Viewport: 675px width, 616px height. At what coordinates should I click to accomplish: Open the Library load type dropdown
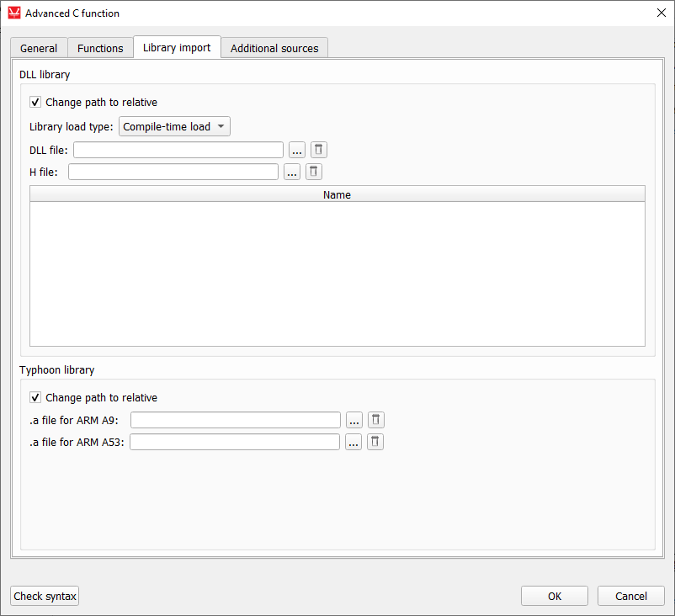tap(174, 127)
